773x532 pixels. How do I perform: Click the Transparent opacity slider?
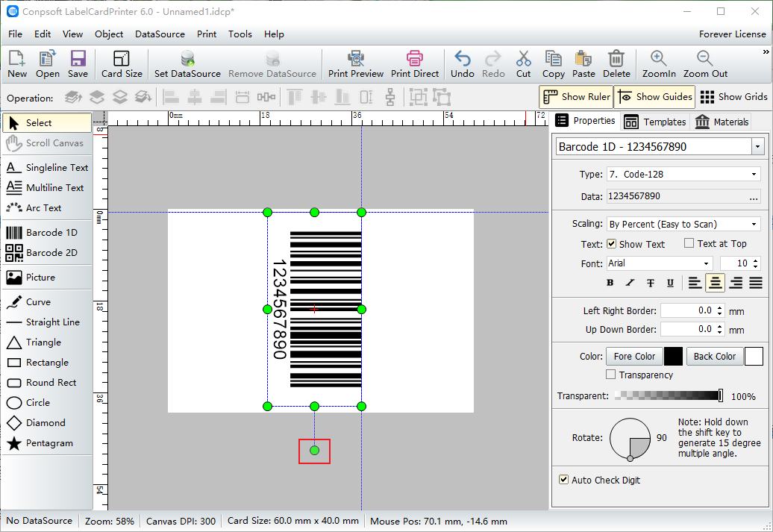tap(669, 395)
